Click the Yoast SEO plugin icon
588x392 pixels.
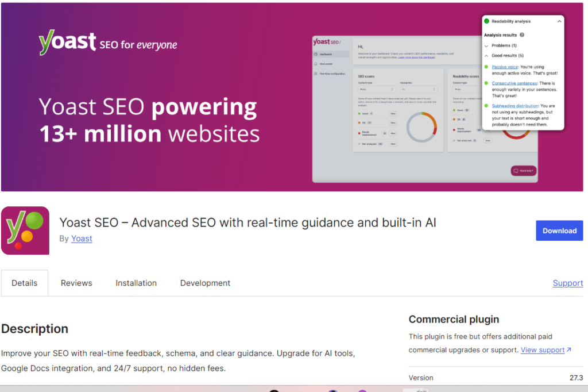click(x=25, y=230)
